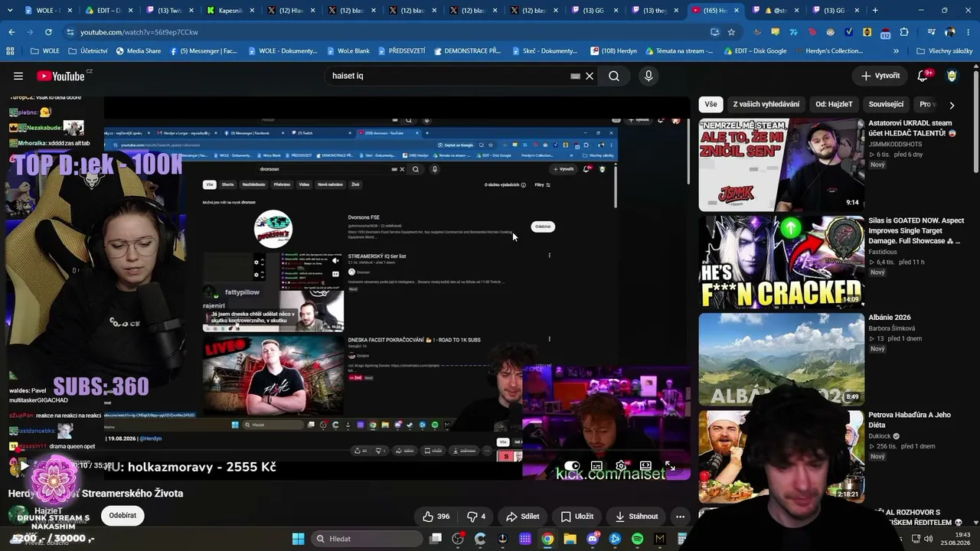This screenshot has height=551, width=980.
Task: Open the 'EDIT – Disk Google' bookmark
Action: 755,51
